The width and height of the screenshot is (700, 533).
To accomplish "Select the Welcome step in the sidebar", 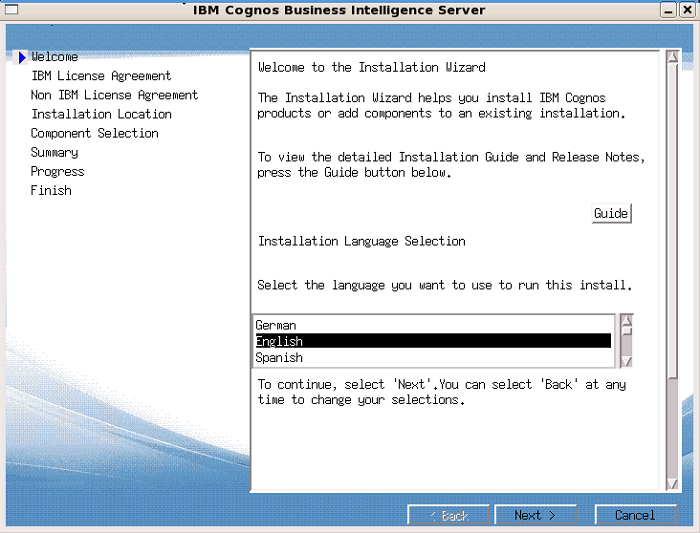I will [54, 57].
